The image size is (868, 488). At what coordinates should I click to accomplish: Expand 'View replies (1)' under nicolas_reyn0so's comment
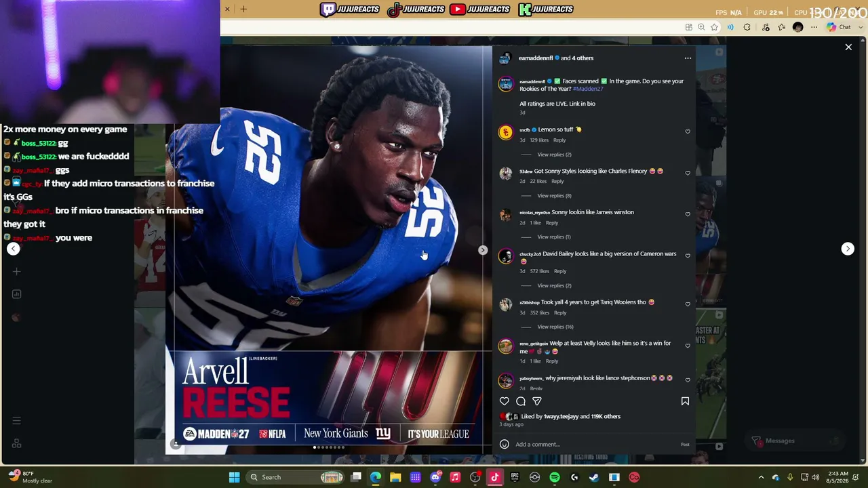tap(554, 237)
